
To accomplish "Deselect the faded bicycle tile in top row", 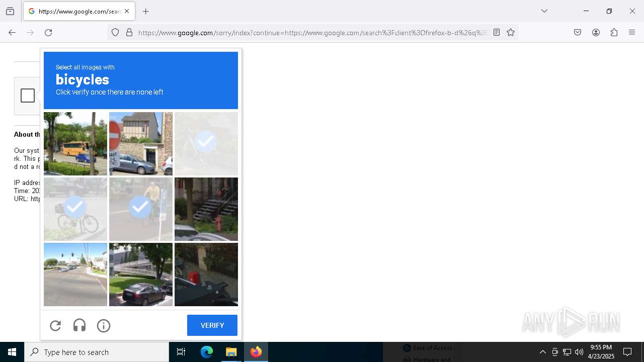I will click(206, 144).
